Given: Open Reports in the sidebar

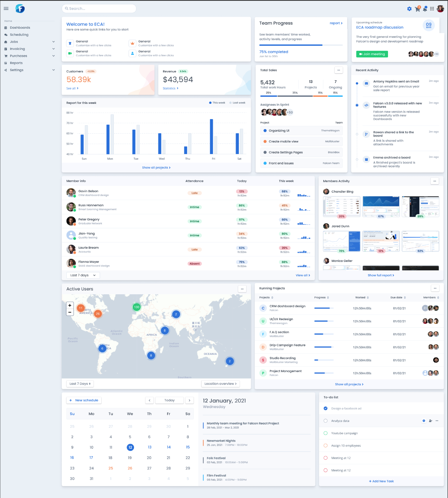Looking at the screenshot, I should click(x=16, y=63).
